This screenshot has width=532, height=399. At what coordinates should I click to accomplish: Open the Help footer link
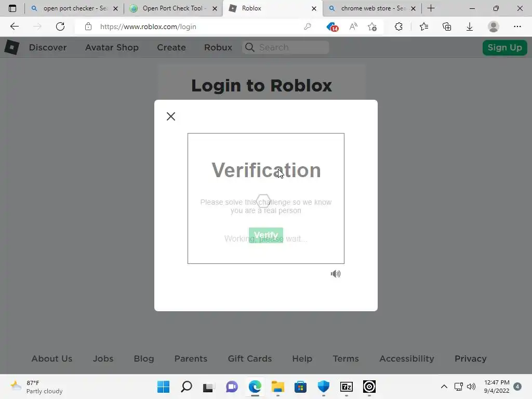302,358
